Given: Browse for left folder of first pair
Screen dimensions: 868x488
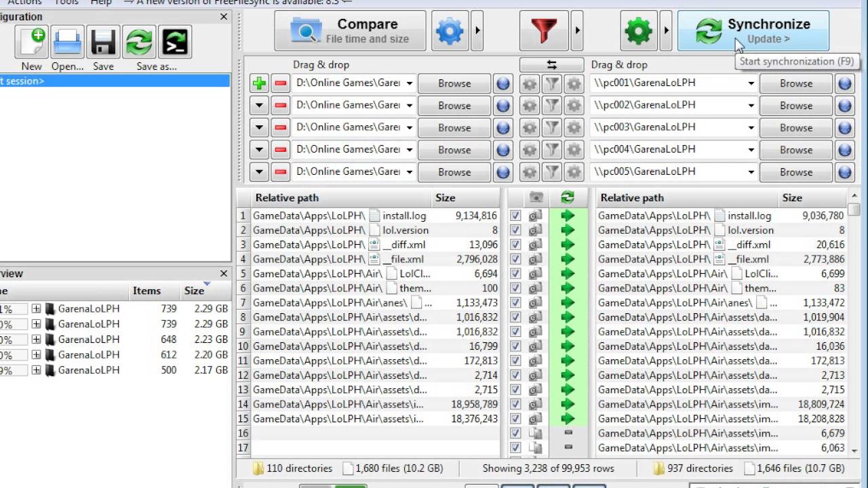Looking at the screenshot, I should coord(454,83).
